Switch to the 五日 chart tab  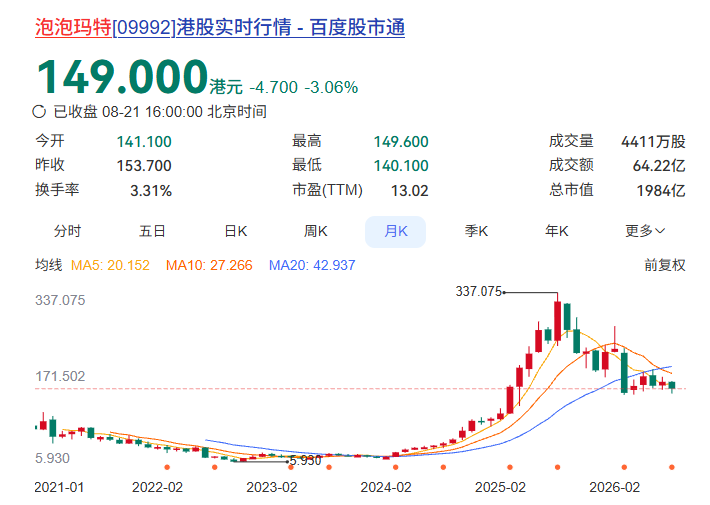pos(152,231)
